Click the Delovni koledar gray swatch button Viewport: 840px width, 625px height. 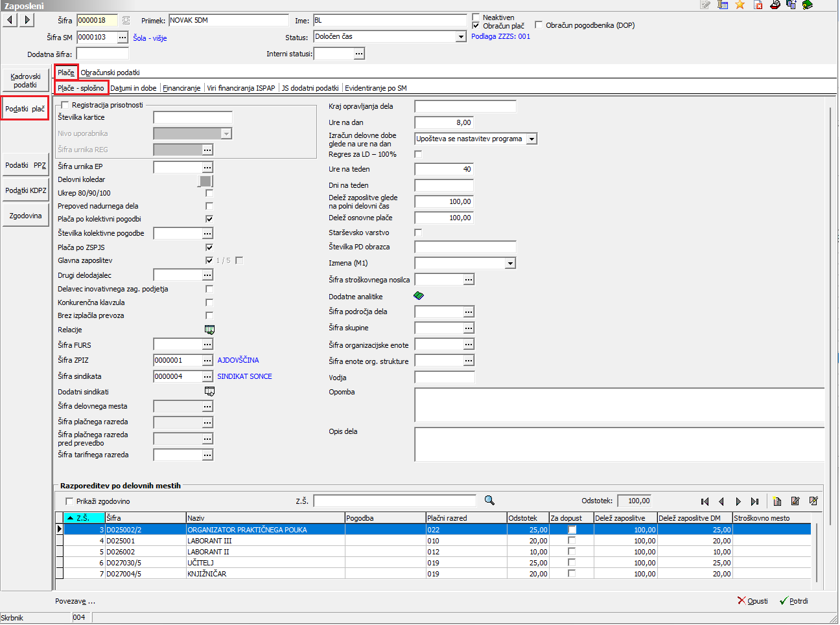click(205, 181)
